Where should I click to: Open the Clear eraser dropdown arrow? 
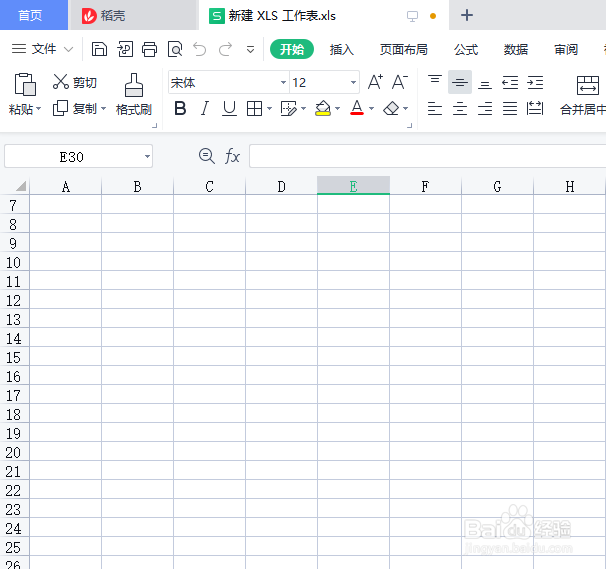pyautogui.click(x=405, y=109)
